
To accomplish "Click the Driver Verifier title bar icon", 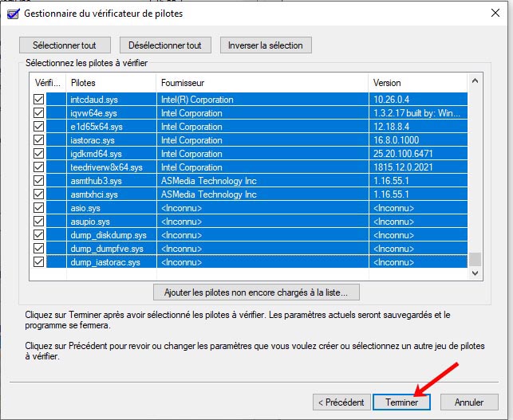I will click(13, 14).
